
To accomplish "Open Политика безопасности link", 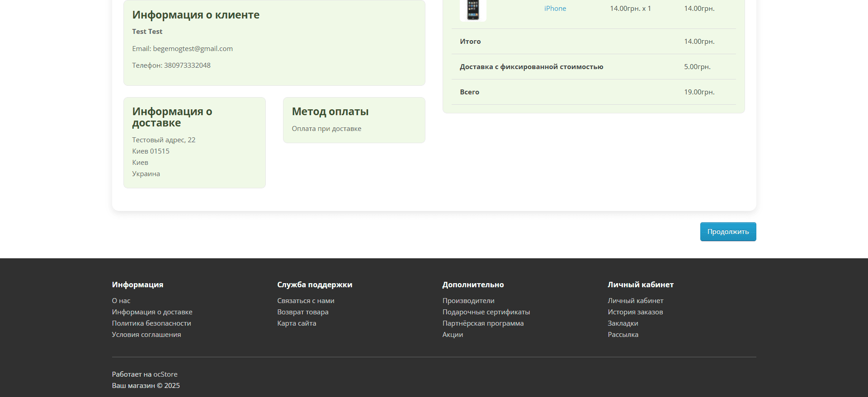I will [151, 323].
